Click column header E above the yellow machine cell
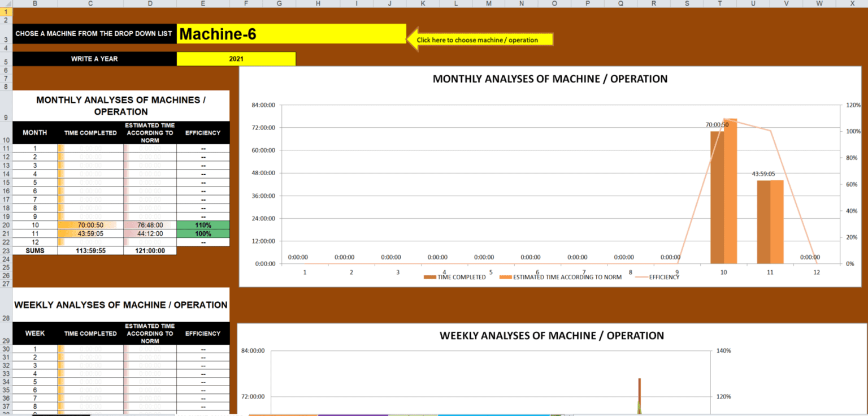Screen dimensions: 868x416 pyautogui.click(x=203, y=3)
